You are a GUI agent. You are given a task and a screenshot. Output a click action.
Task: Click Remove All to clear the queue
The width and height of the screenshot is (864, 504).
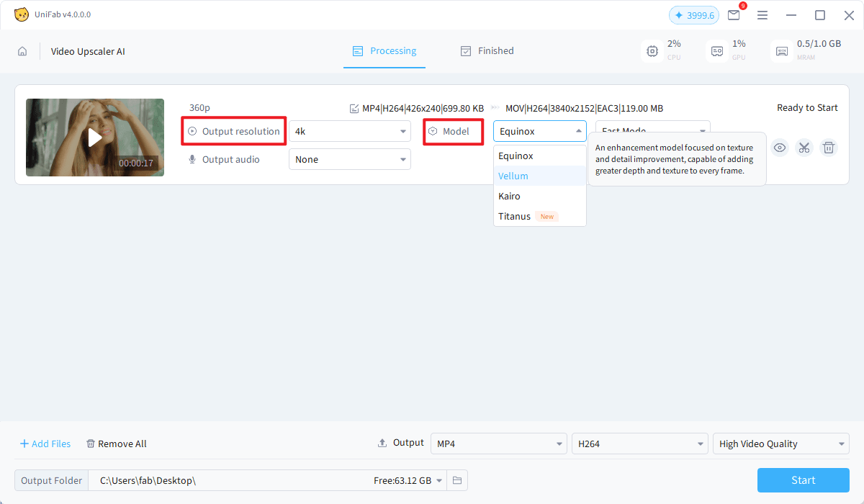pos(116,444)
